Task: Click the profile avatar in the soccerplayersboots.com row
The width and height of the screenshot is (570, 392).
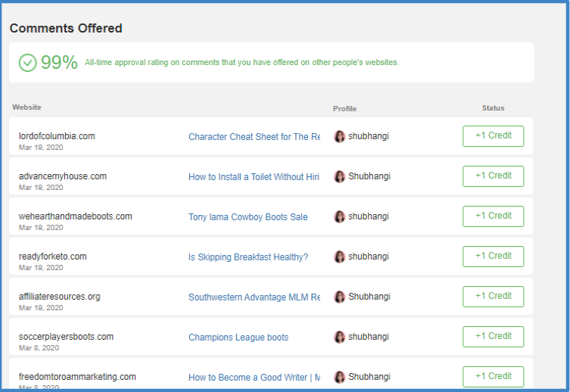Action: coord(339,338)
